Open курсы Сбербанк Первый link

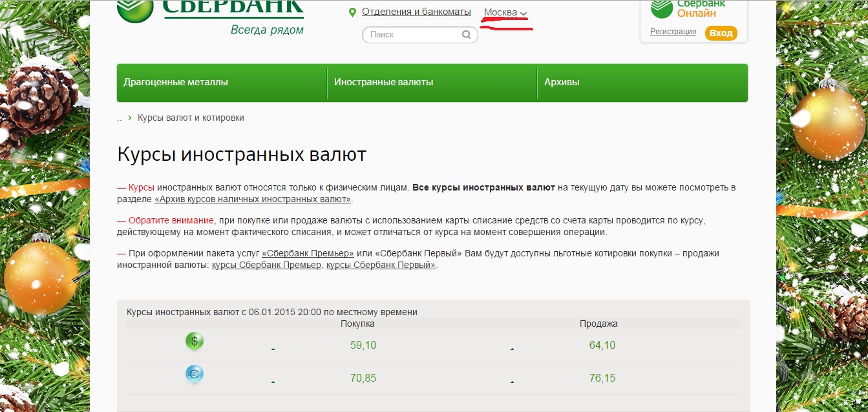point(381,265)
